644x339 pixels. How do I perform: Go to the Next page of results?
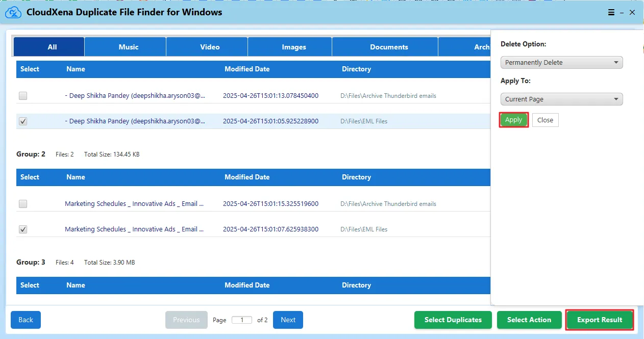tap(288, 320)
